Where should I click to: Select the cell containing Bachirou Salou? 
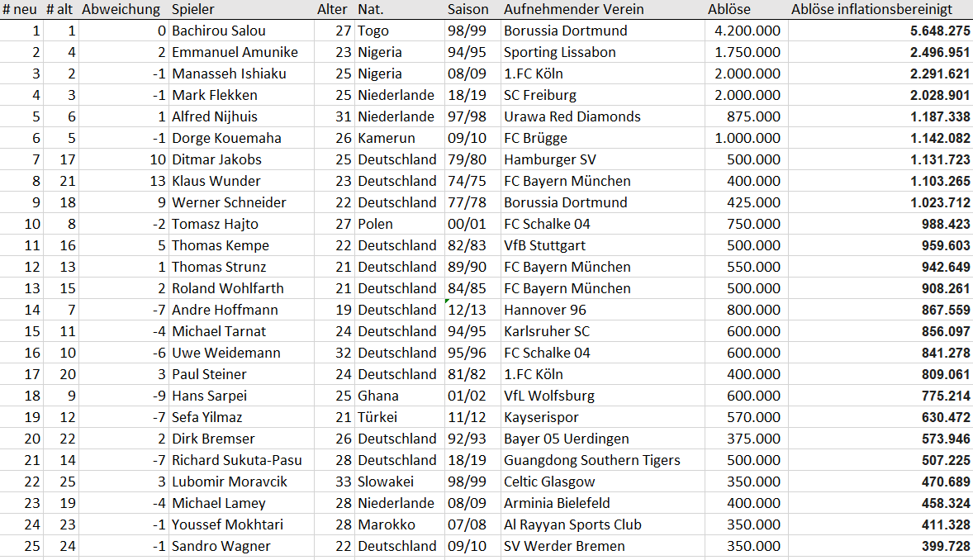tap(242, 31)
